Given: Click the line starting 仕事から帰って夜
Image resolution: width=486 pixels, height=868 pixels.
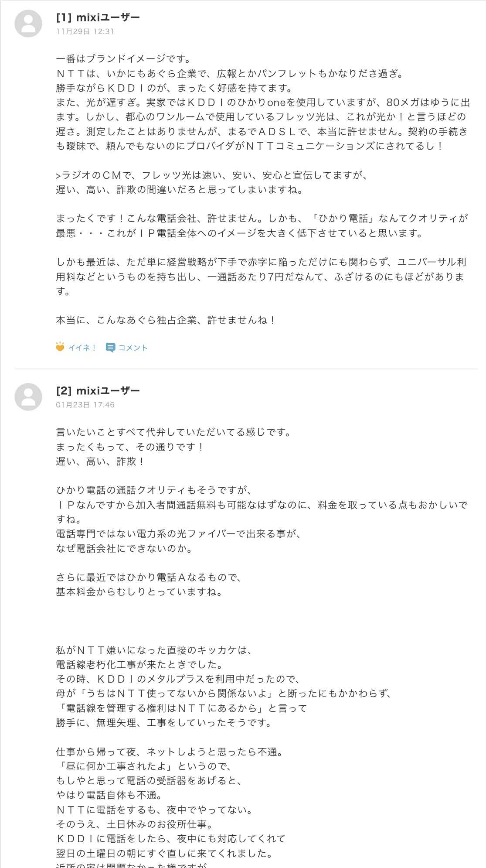Looking at the screenshot, I should click(x=170, y=752).
